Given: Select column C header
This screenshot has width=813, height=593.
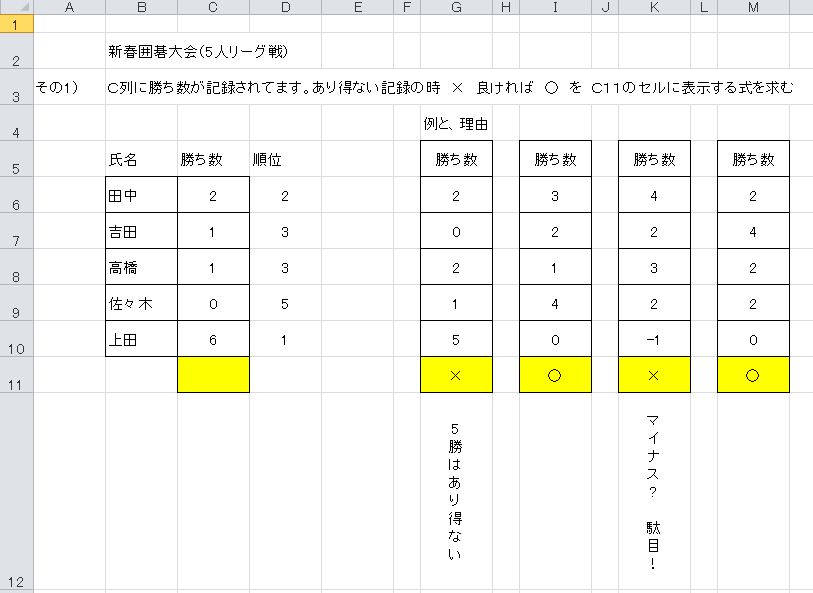Looking at the screenshot, I should pos(214,7).
